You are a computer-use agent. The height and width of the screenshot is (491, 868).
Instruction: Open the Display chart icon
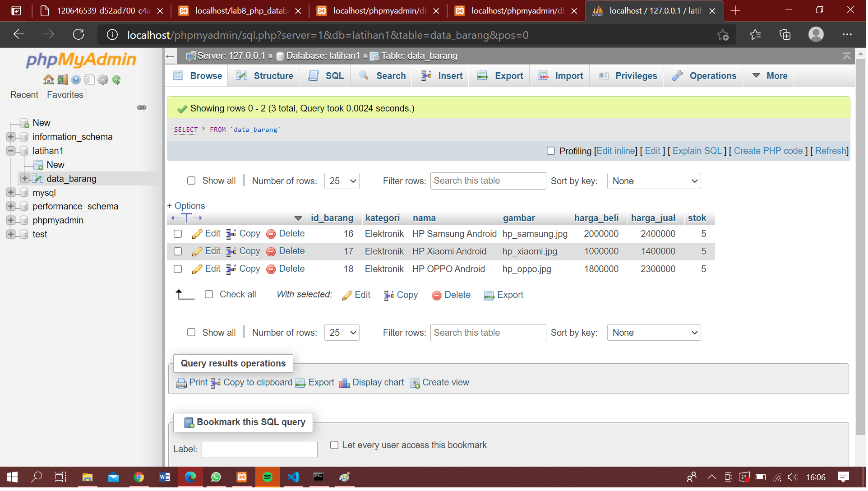pos(346,383)
